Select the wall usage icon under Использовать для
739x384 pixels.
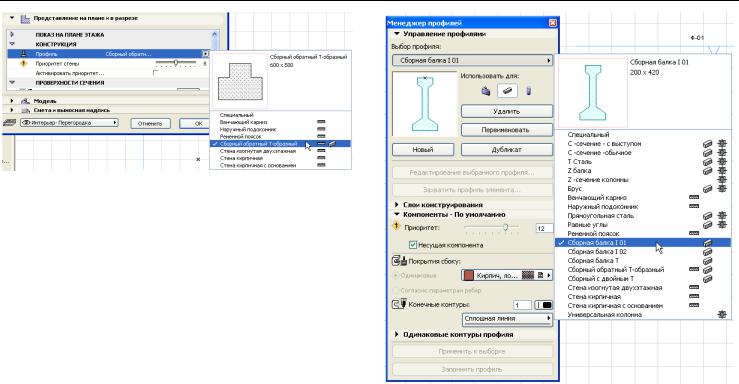coord(485,91)
